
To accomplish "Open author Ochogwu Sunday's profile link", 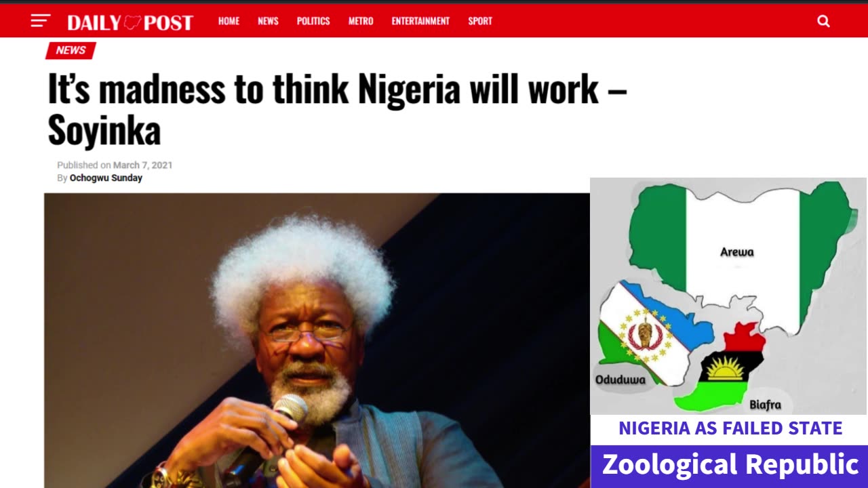I will point(106,178).
